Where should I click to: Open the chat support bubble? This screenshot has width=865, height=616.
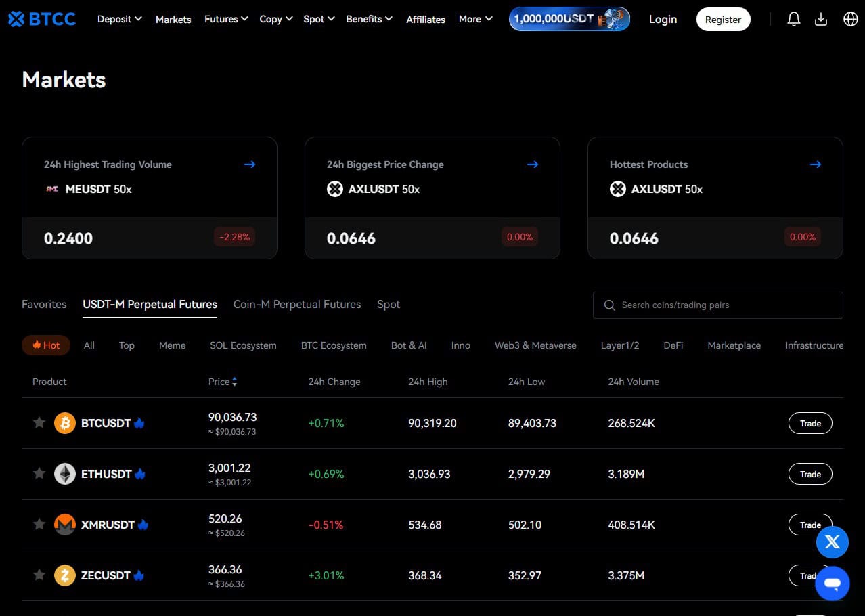click(832, 583)
